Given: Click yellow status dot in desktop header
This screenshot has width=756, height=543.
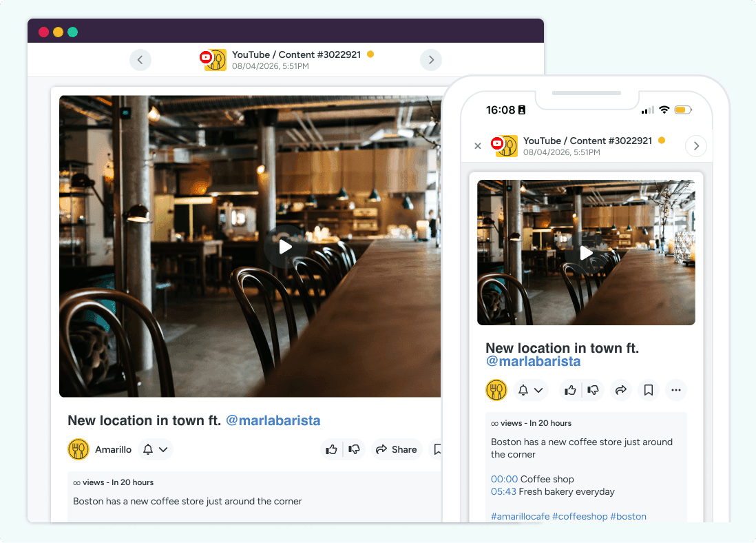Looking at the screenshot, I should (x=370, y=54).
